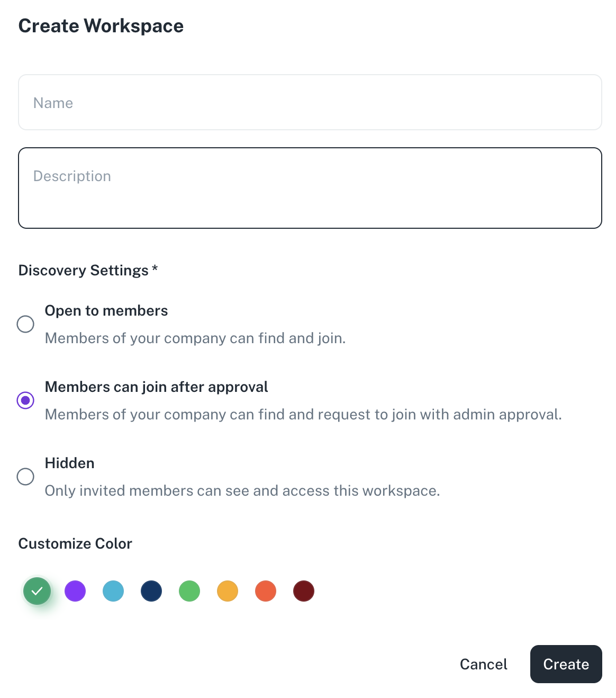Click Members can join after approval label
The width and height of the screenshot is (616, 698).
[157, 387]
